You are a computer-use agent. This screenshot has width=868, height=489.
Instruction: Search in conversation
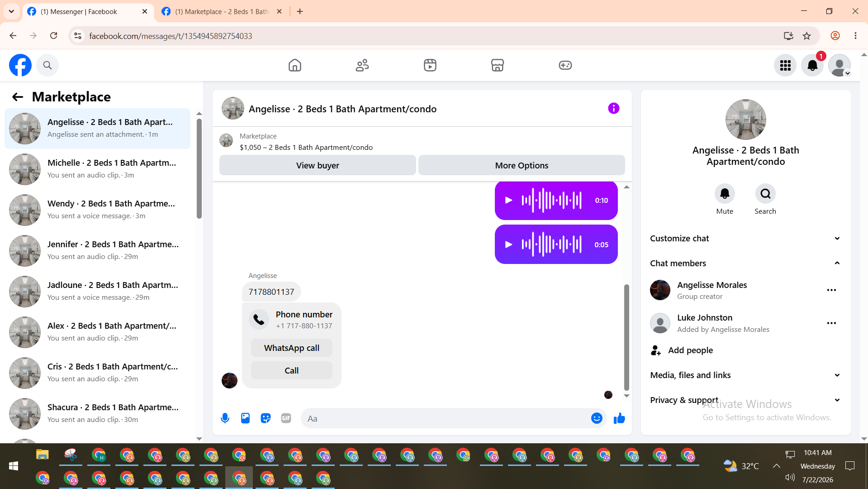pos(765,194)
